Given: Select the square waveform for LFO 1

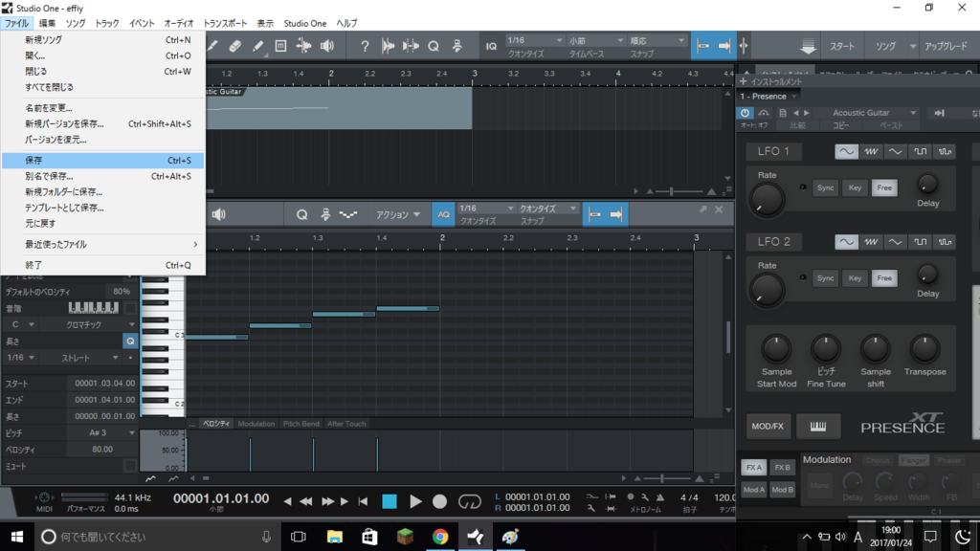Looking at the screenshot, I should point(920,151).
